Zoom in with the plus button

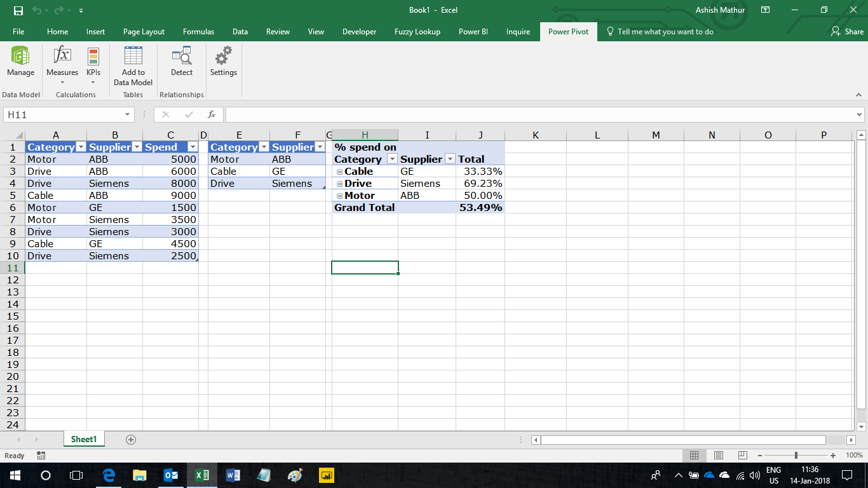click(x=833, y=456)
